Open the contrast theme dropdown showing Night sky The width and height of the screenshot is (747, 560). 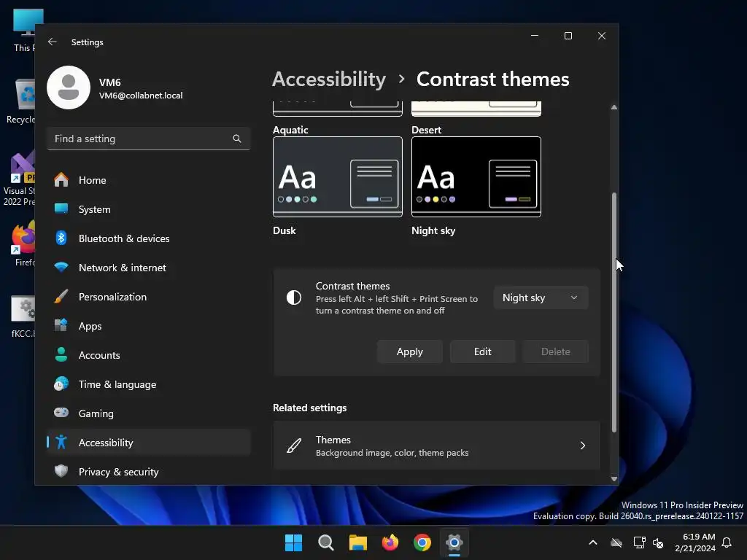click(541, 297)
